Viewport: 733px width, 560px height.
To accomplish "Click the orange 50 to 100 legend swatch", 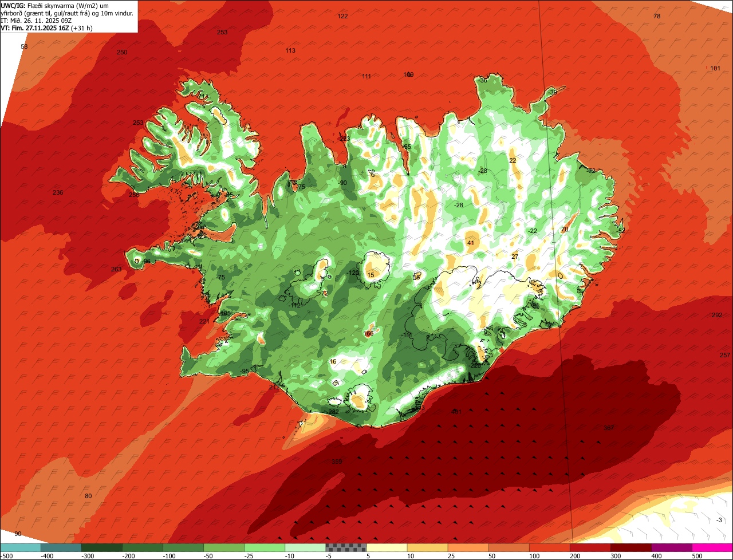I will click(x=509, y=547).
